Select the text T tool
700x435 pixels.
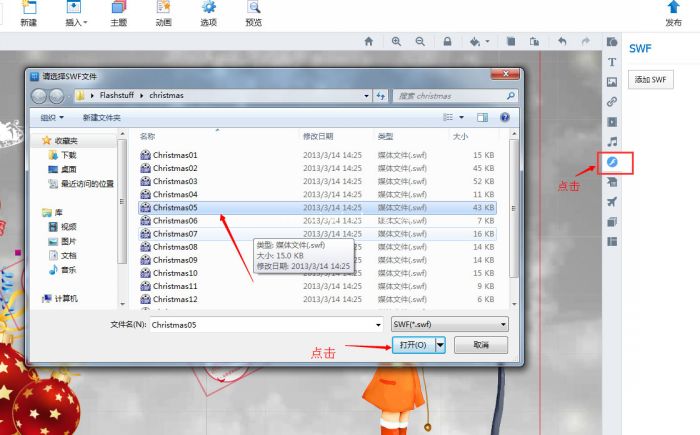[612, 62]
